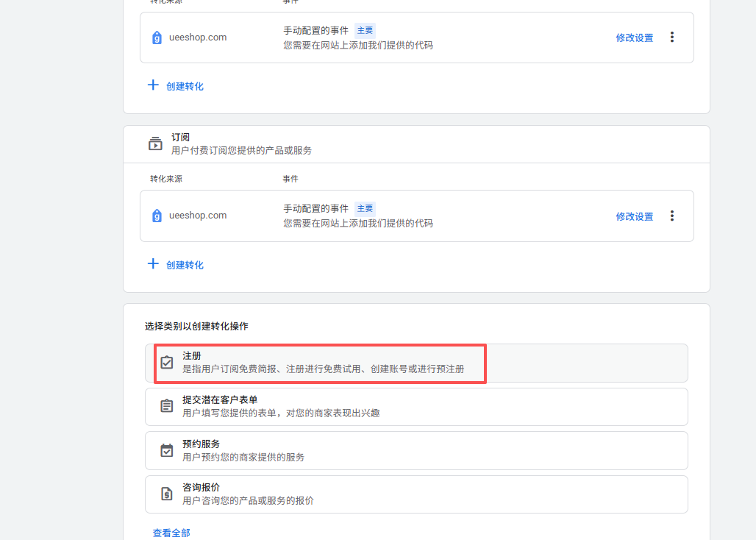
Task: Select the 咨询报价 category title
Action: click(x=201, y=487)
